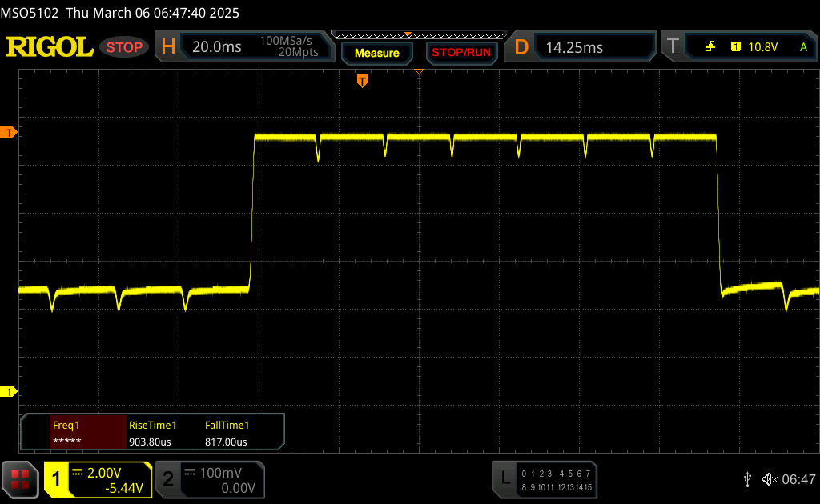Open the 10.8V trigger level setting
The image size is (820, 504).
pos(762,47)
